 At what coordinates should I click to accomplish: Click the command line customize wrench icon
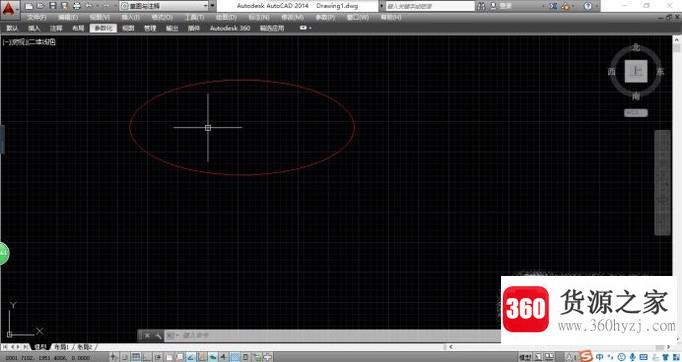tap(158, 335)
